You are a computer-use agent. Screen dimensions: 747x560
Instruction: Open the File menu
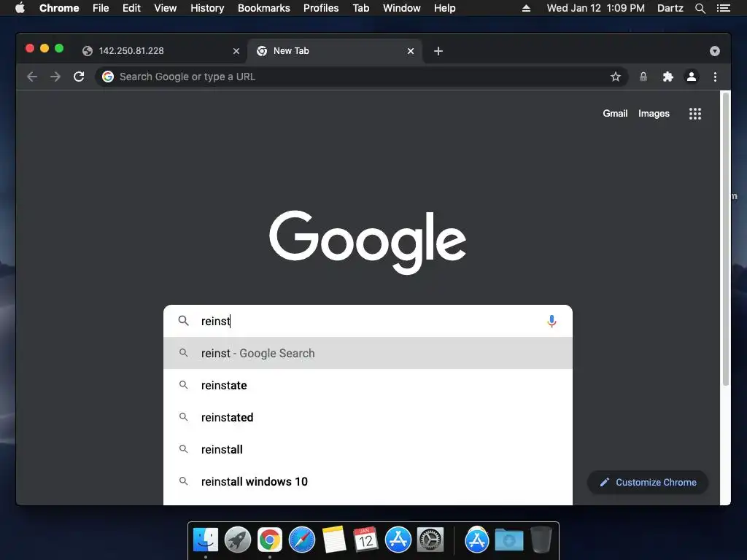click(x=101, y=8)
